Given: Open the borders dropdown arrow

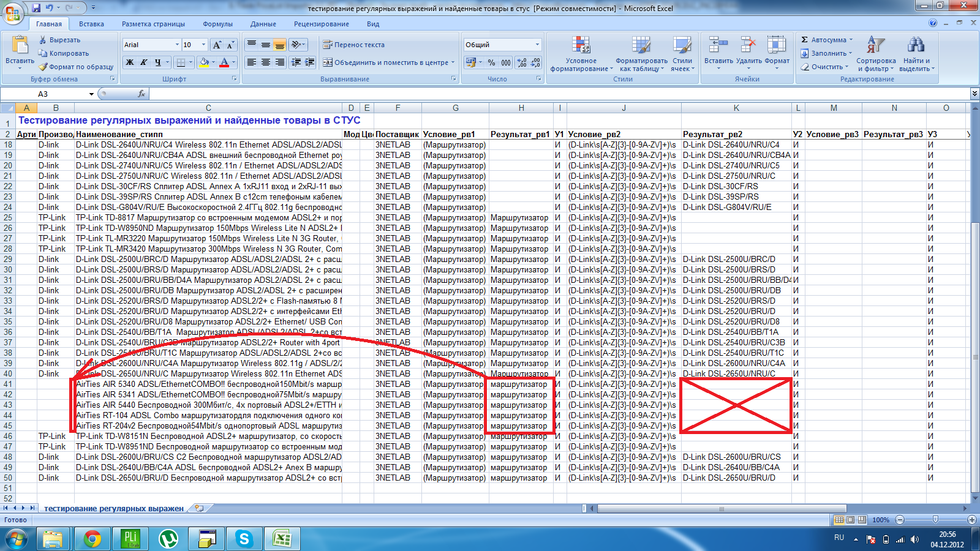Looking at the screenshot, I should (190, 62).
